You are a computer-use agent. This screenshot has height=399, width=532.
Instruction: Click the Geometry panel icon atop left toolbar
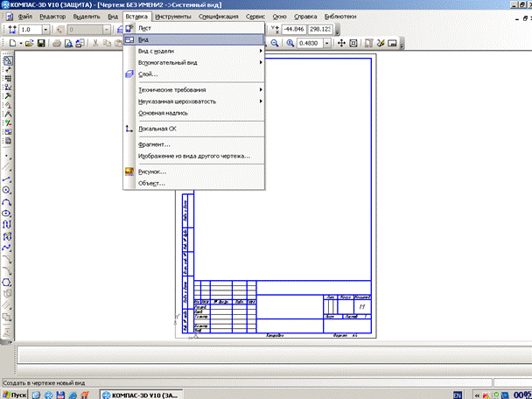8,60
